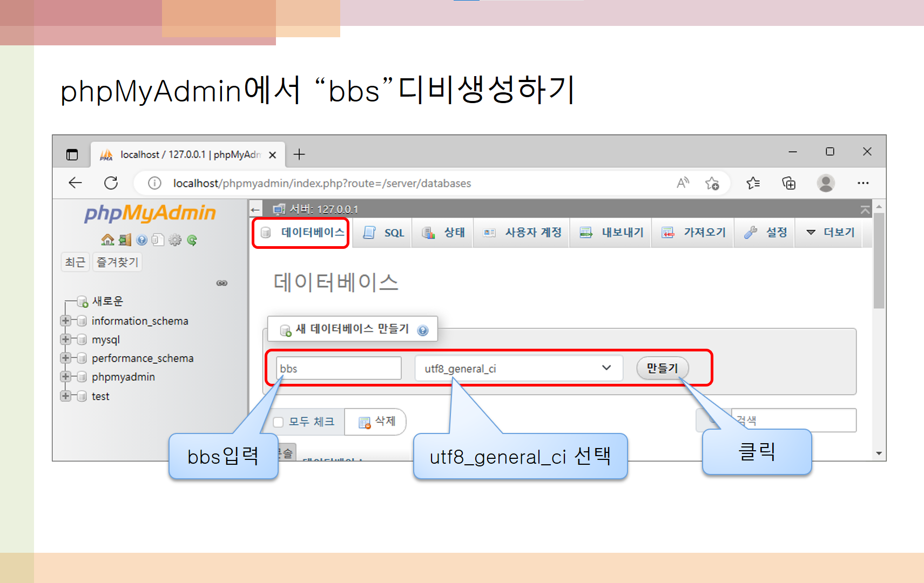
Task: Click the site information icon in address bar
Action: click(154, 184)
